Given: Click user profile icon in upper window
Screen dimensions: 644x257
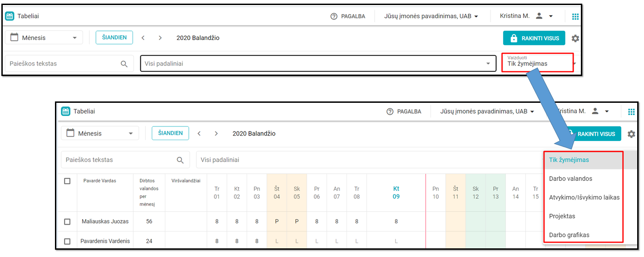Looking at the screenshot, I should (539, 16).
